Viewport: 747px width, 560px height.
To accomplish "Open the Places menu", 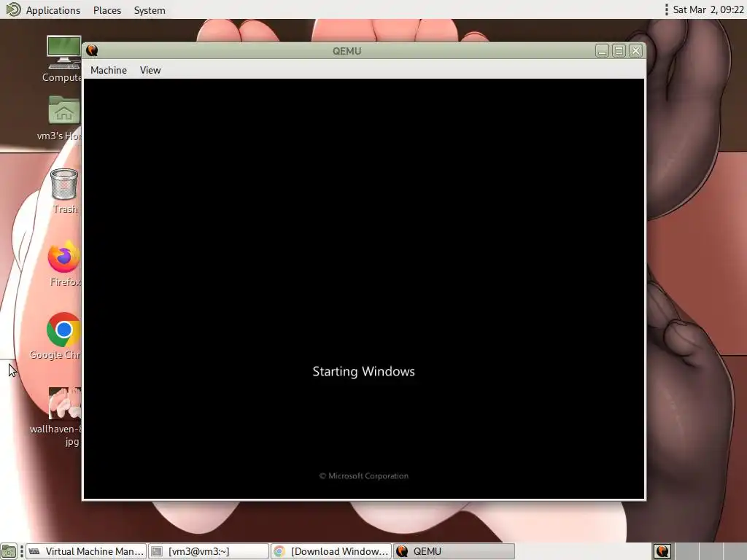I will point(107,10).
